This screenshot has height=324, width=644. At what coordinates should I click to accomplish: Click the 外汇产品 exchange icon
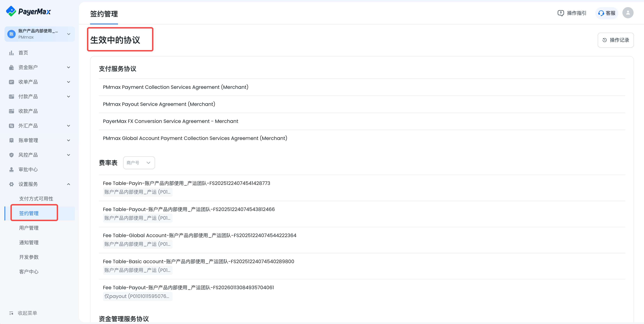(x=11, y=126)
